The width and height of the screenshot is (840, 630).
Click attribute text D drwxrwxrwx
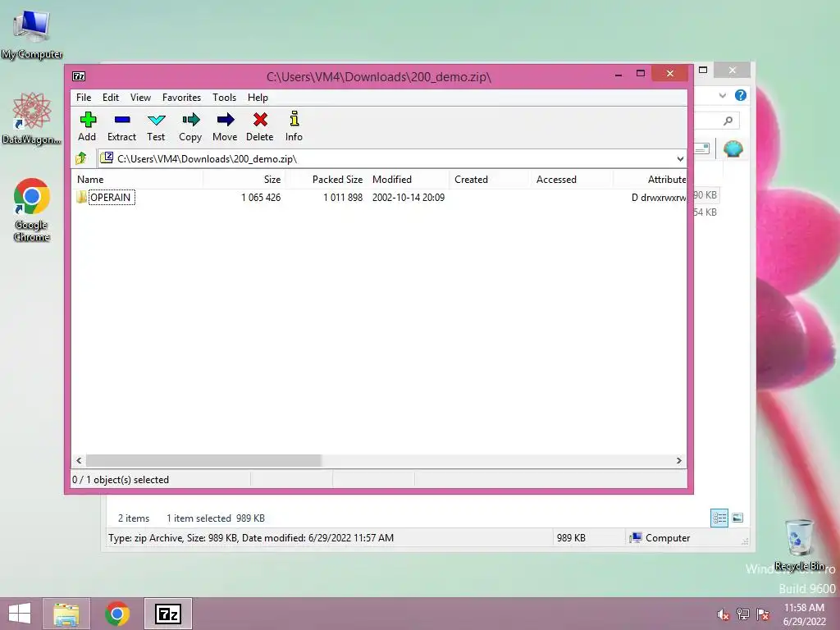coord(659,197)
